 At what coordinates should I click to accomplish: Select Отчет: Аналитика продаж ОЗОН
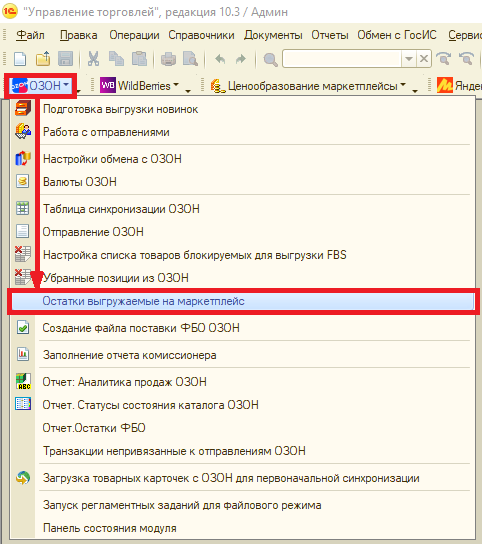243,382
